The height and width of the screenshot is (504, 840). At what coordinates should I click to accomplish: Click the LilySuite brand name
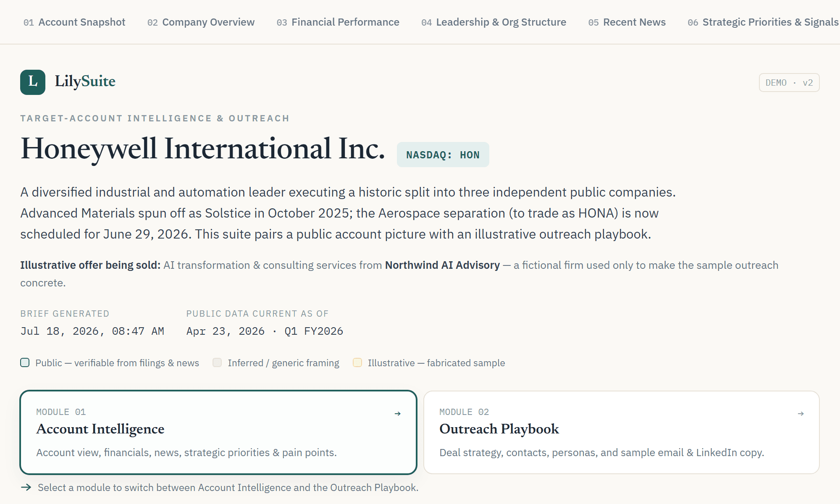85,81
